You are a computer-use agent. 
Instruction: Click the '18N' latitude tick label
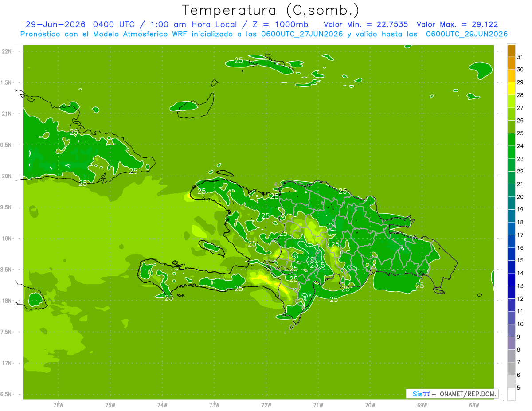click(7, 301)
